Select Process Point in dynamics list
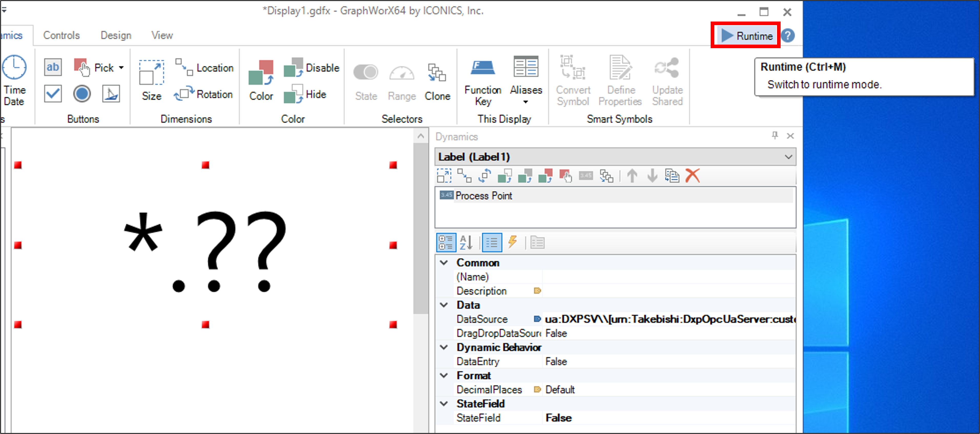This screenshot has width=980, height=434. [x=484, y=196]
